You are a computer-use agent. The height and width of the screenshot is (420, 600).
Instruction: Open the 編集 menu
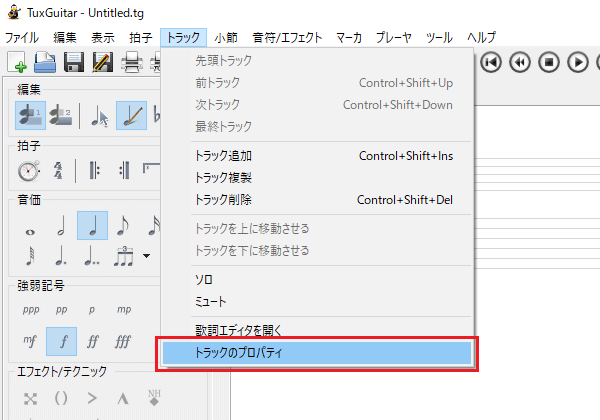click(x=65, y=37)
